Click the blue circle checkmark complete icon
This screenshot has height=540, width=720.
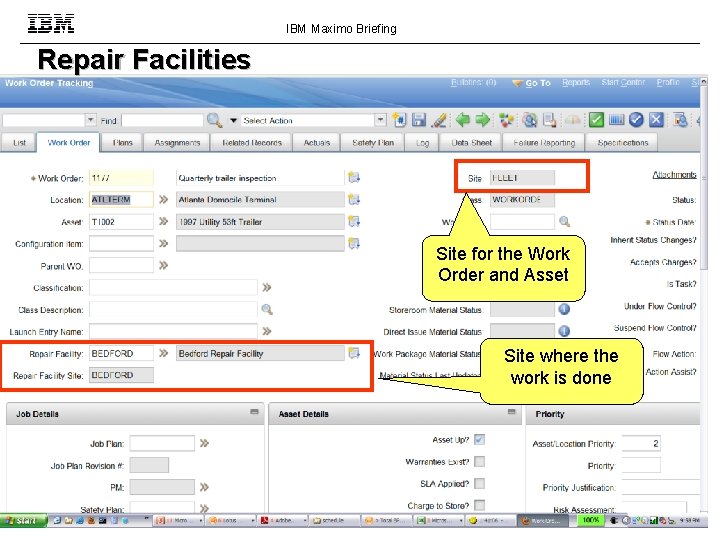(x=636, y=120)
